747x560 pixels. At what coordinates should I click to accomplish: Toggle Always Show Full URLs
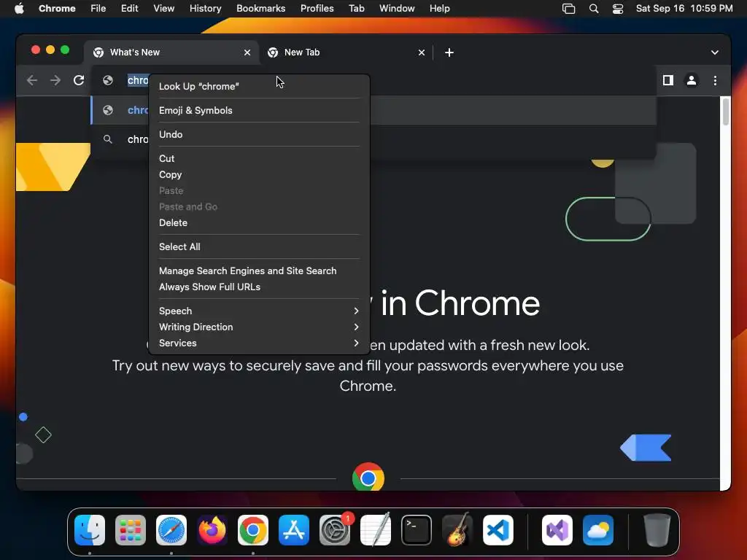(259, 287)
